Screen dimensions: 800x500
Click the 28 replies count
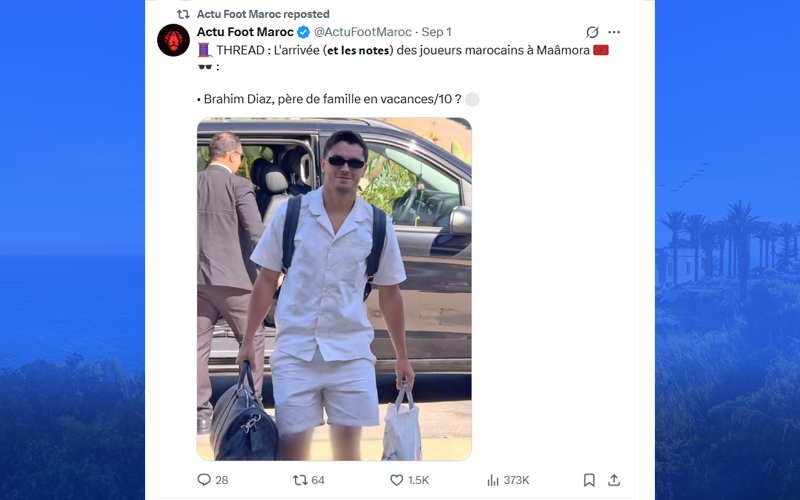tap(222, 480)
